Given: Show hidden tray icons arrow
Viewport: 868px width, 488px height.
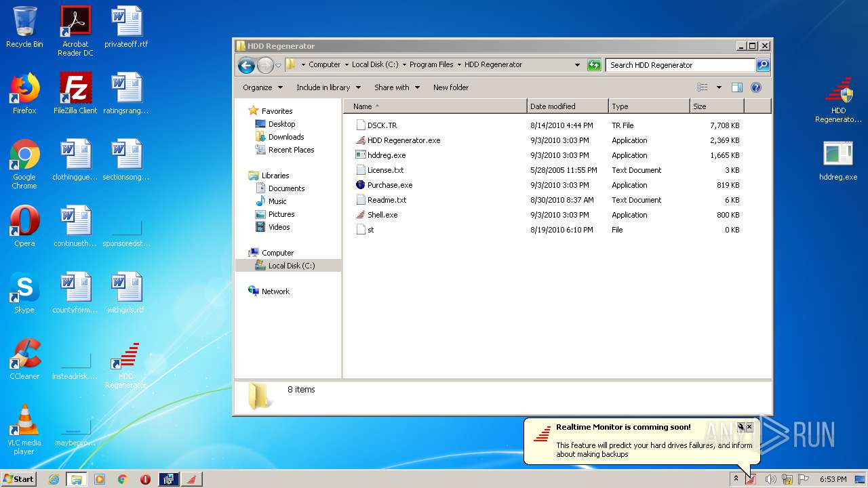Looking at the screenshot, I should 736,479.
